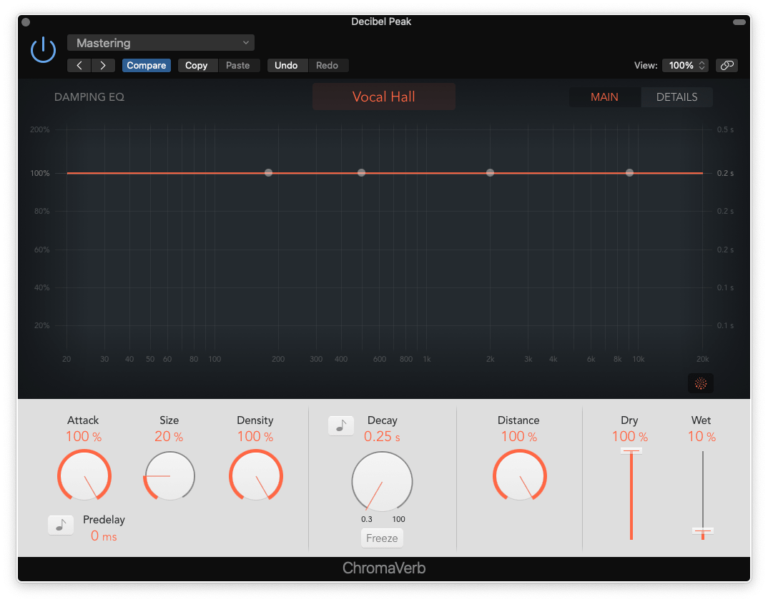Click the Undo button
The image size is (768, 602).
click(286, 65)
